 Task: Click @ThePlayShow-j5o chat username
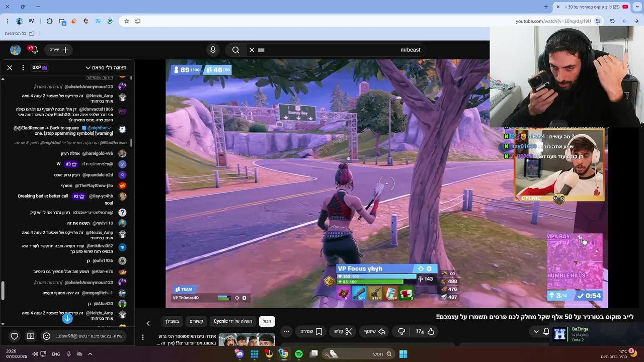coord(94,186)
